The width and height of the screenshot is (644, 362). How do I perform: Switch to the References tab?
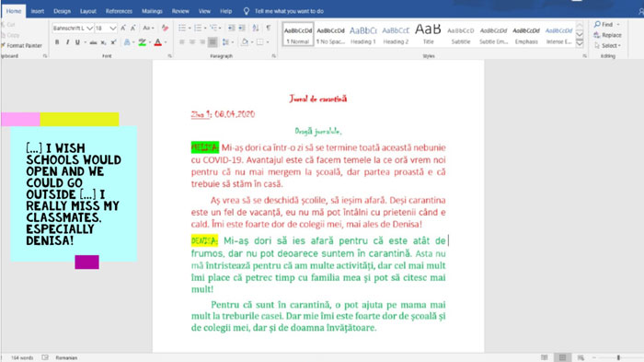pyautogui.click(x=119, y=11)
